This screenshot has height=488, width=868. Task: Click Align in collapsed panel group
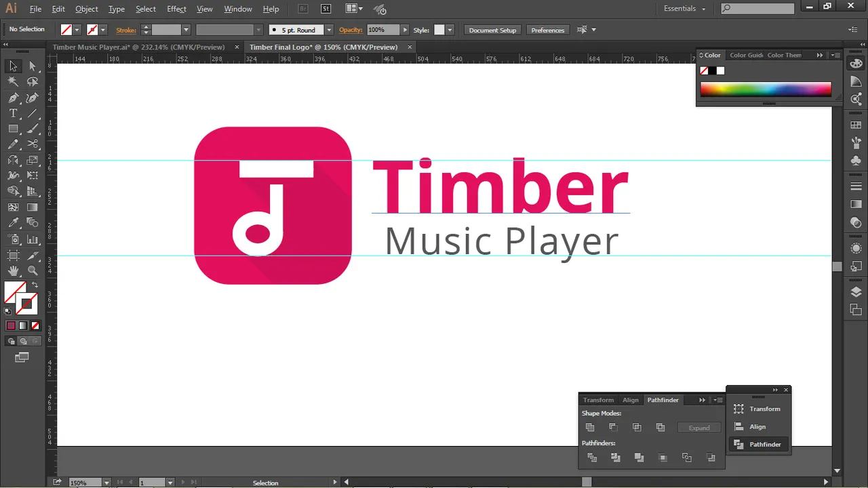coord(758,426)
